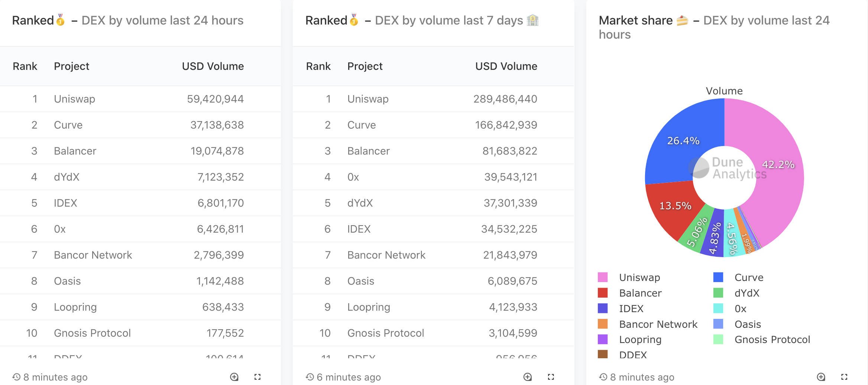Screen dimensions: 868x385
Task: Select IDEX 7 days volume 34,532,225
Action: pos(509,229)
